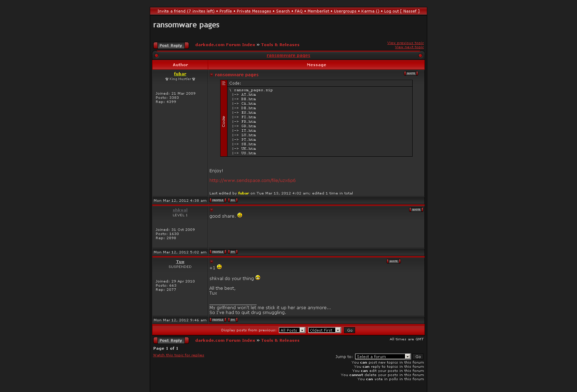Image resolution: width=577 pixels, height=392 pixels.
Task: Go to 'View next topic' link
Action: tap(409, 47)
